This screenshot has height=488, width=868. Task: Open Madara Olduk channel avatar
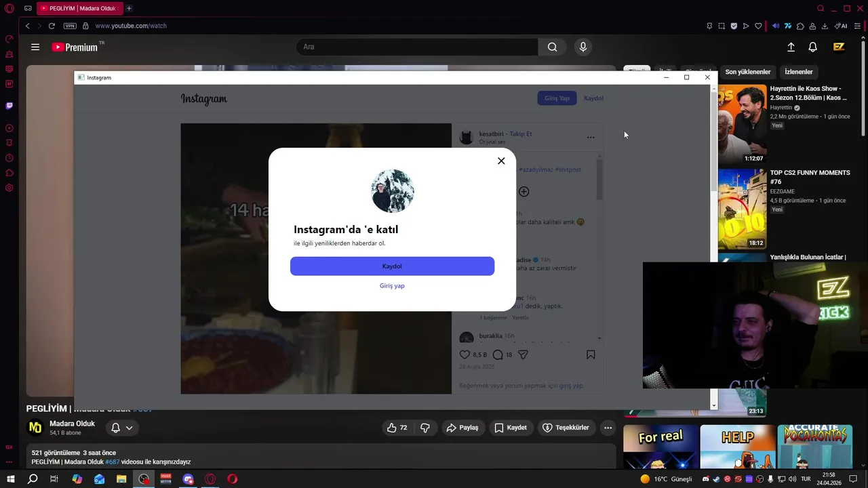click(35, 428)
